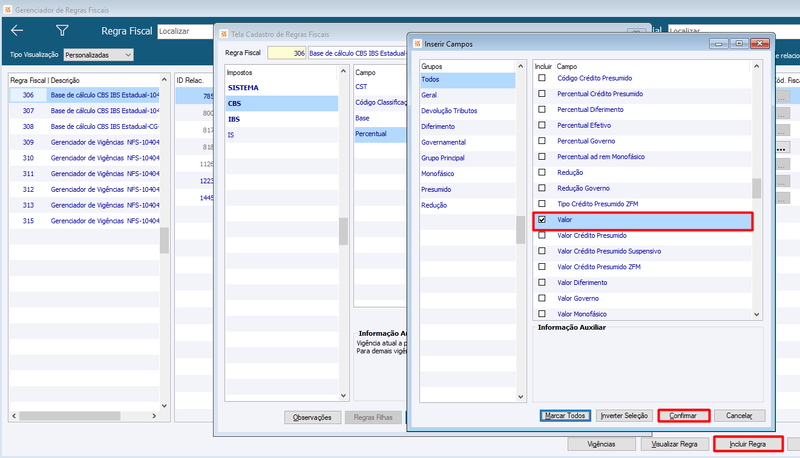Click the Marcar Todos button
800x458 pixels.
(565, 416)
